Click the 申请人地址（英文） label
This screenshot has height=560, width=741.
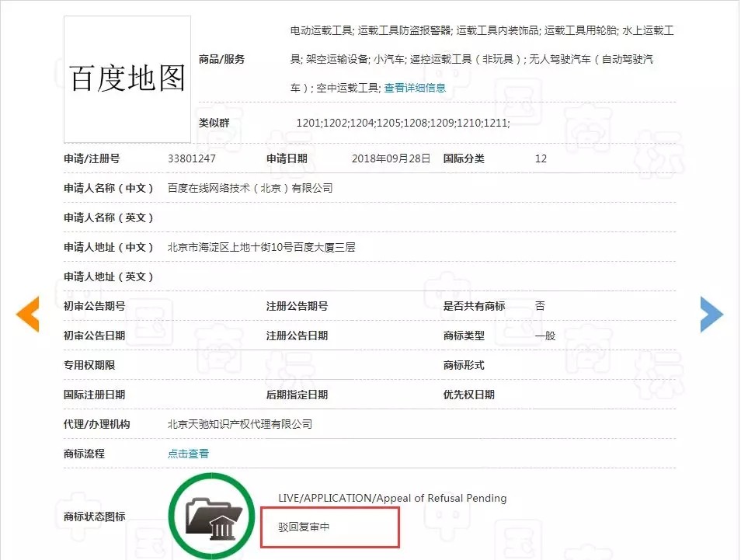point(109,277)
